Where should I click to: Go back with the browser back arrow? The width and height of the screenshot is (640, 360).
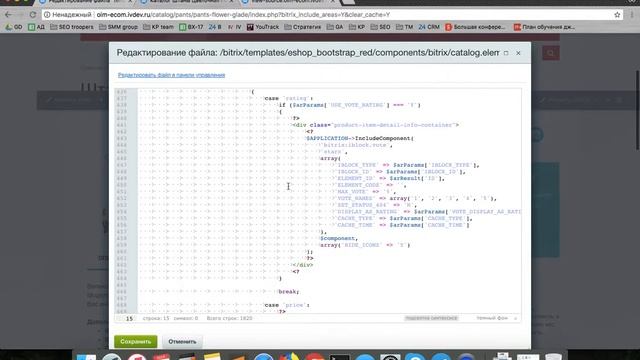coord(8,15)
